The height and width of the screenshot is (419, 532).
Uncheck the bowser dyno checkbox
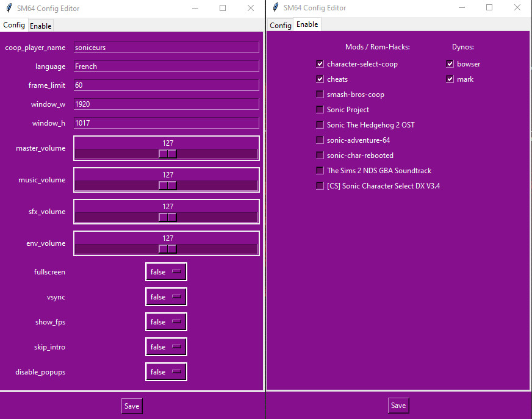[x=450, y=64]
